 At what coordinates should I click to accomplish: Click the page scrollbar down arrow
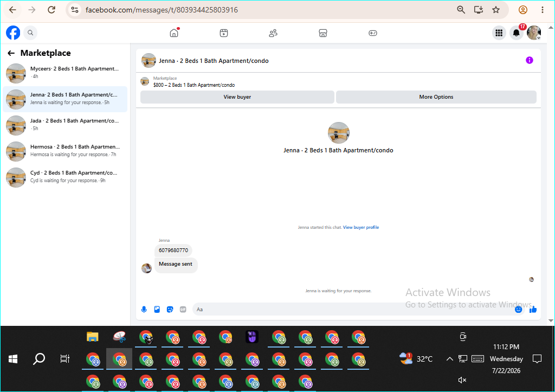(x=551, y=320)
